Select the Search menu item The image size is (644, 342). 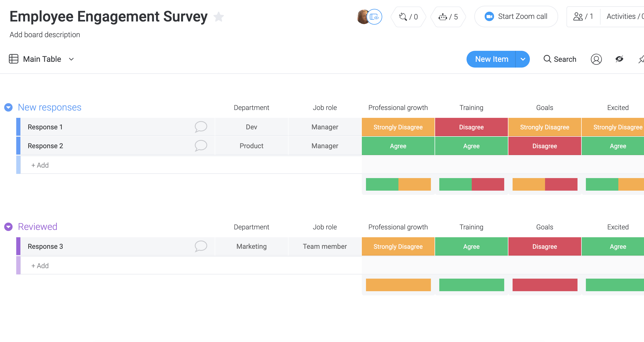(x=560, y=59)
